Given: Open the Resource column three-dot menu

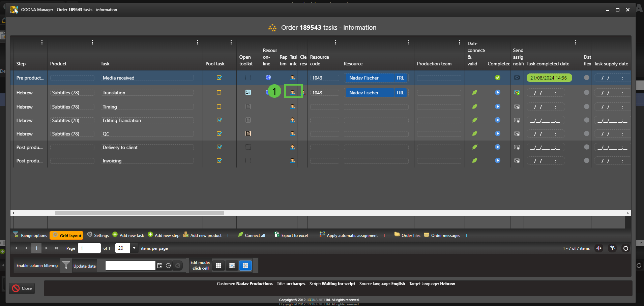Looking at the screenshot, I should tap(409, 42).
